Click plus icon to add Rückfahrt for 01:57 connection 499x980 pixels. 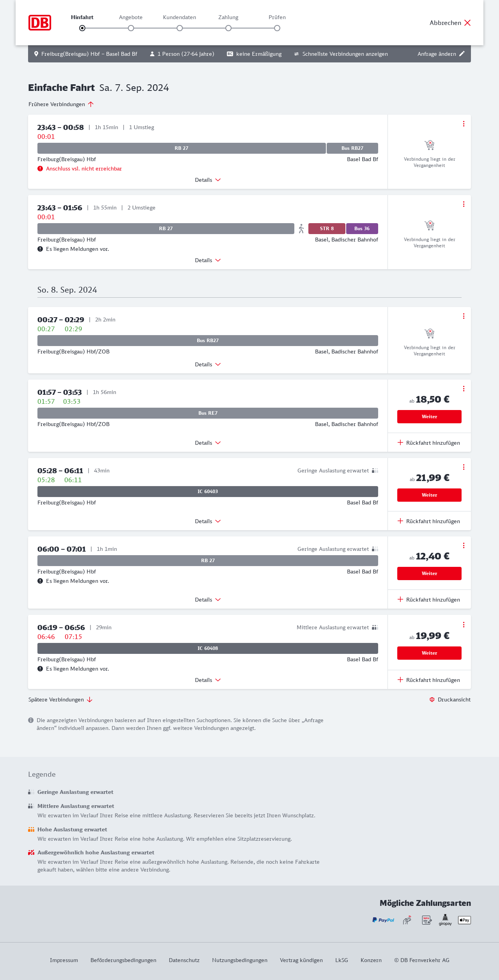click(x=400, y=442)
